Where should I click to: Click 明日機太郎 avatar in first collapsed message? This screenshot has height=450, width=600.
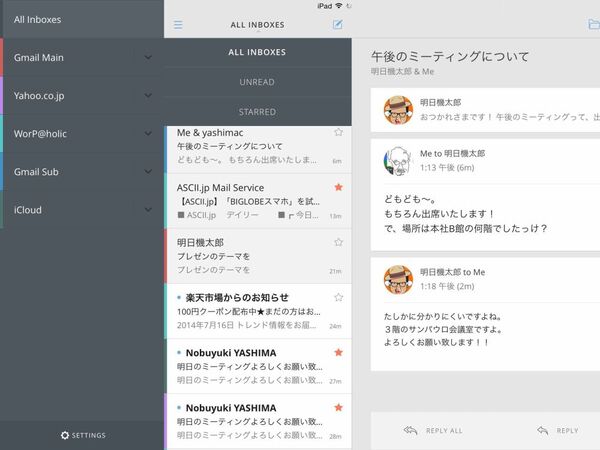398,110
